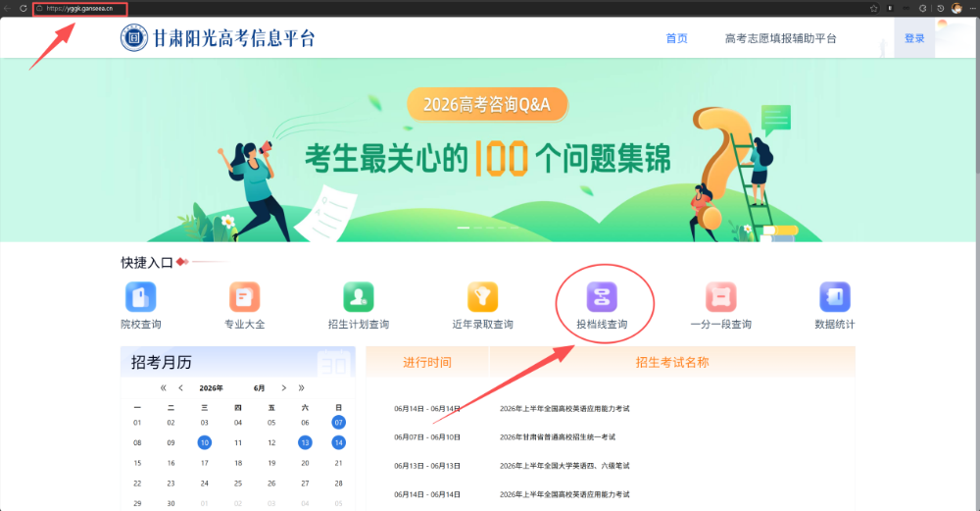Go to the 首页 nav item
Screen dimensions: 980x511
pos(676,38)
